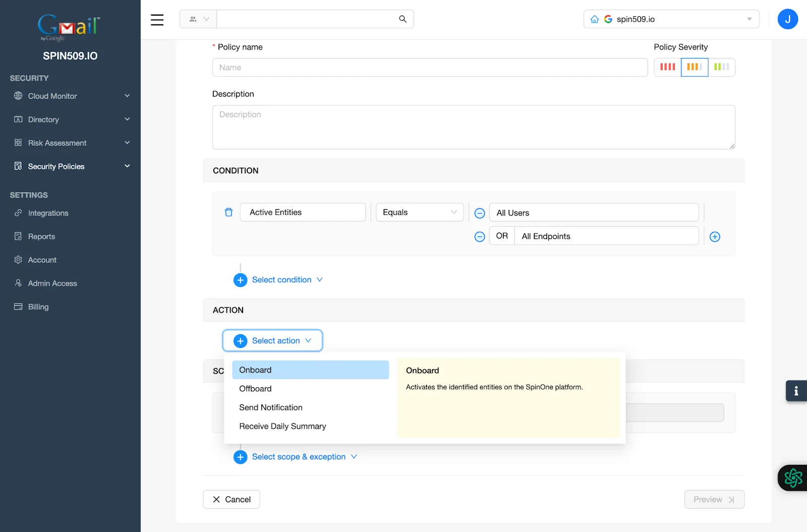
Task: Click the Preview button
Action: click(714, 499)
